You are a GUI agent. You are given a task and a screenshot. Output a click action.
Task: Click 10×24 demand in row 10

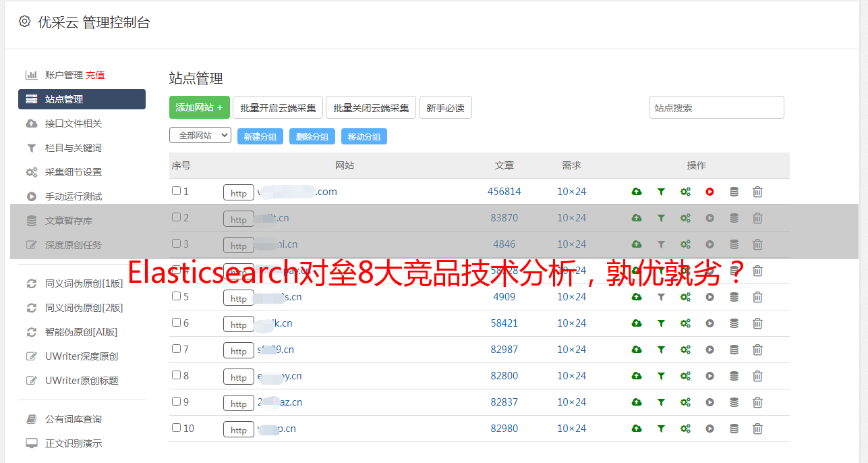(x=572, y=429)
